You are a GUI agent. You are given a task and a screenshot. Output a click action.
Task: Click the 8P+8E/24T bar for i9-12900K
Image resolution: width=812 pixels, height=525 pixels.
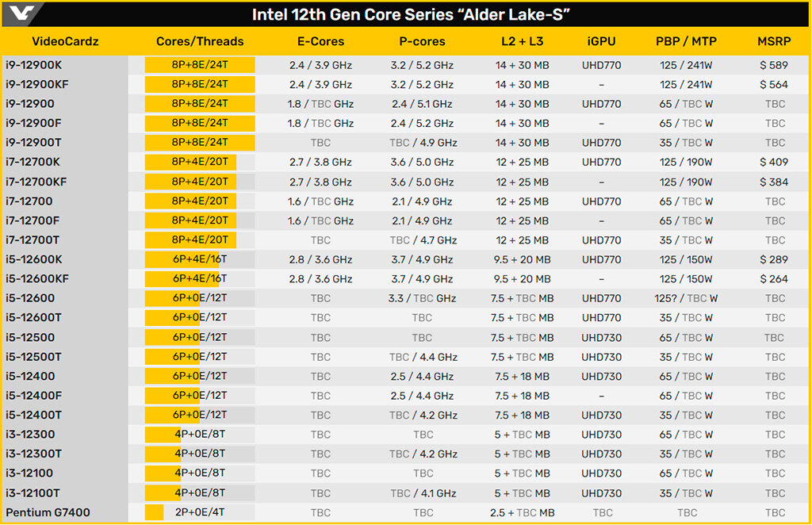tap(200, 65)
